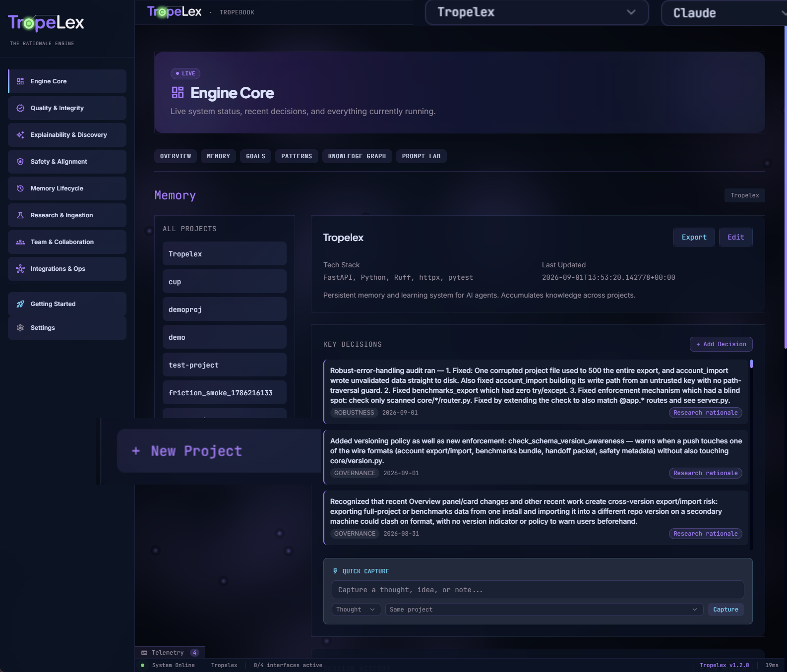Open Research rationale for the Robustness decision
Viewport: 787px width, 672px height.
click(706, 413)
